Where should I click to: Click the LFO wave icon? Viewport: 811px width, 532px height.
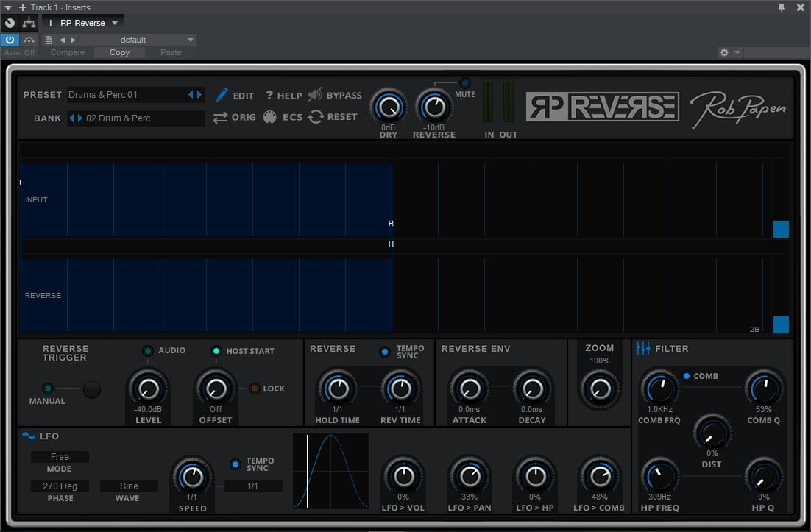click(x=29, y=436)
